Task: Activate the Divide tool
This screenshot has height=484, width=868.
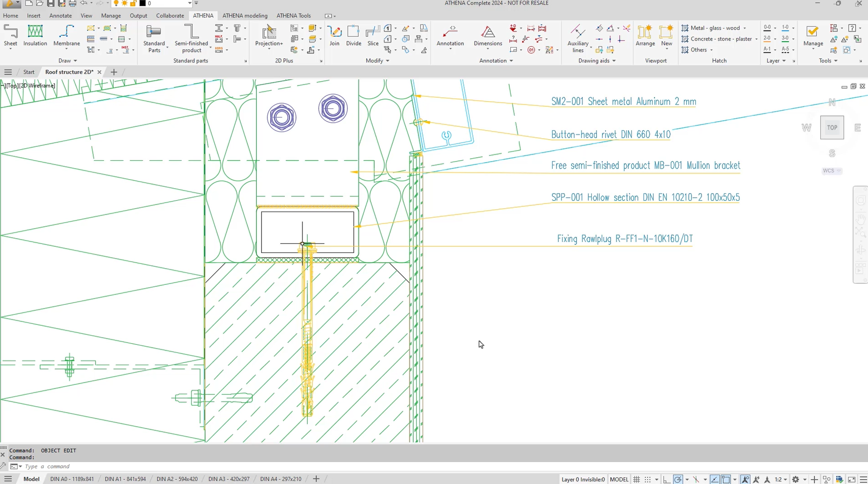Action: click(353, 36)
